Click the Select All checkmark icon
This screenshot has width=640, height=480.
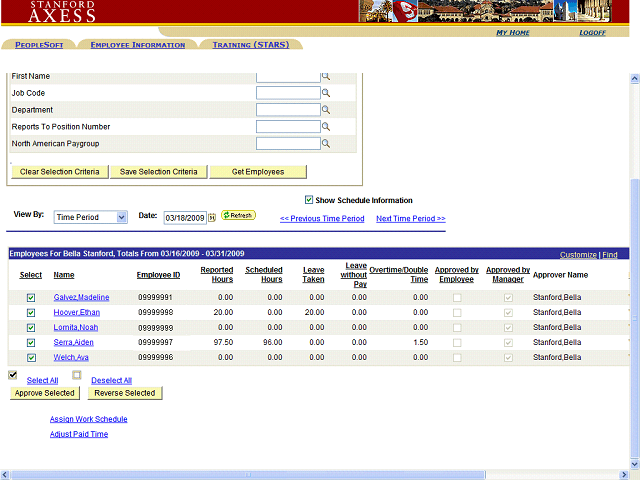(x=13, y=375)
